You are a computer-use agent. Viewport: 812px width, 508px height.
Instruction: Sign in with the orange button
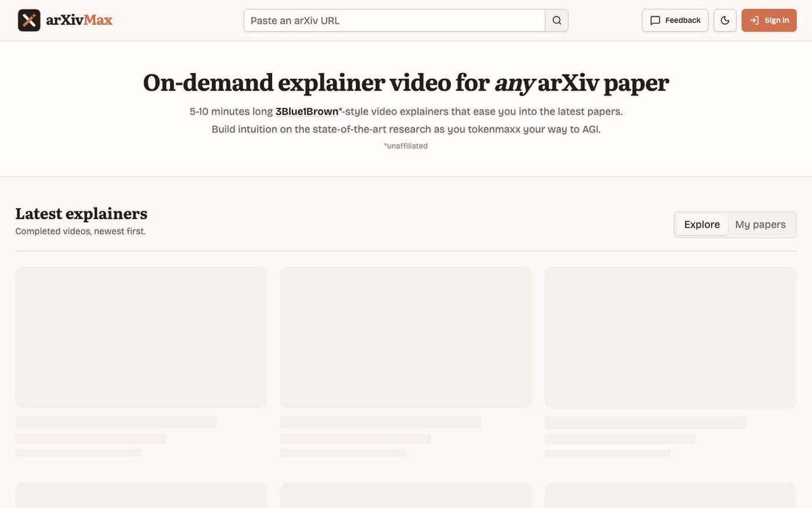coord(769,20)
